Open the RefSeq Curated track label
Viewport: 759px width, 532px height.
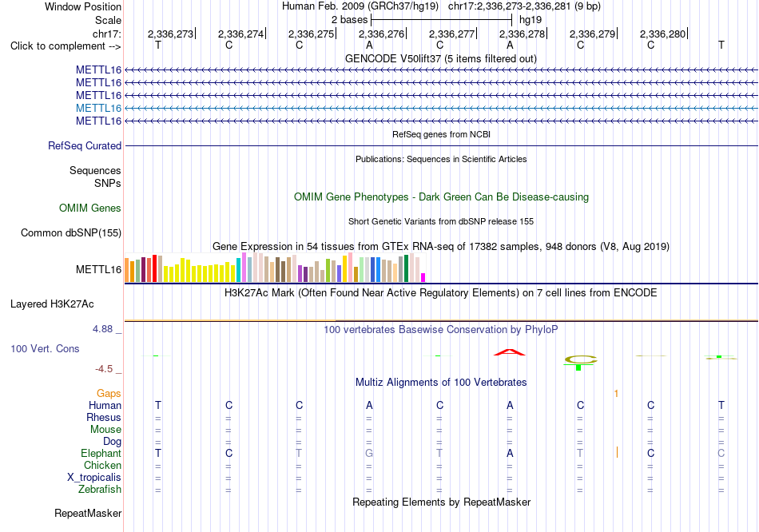point(85,145)
